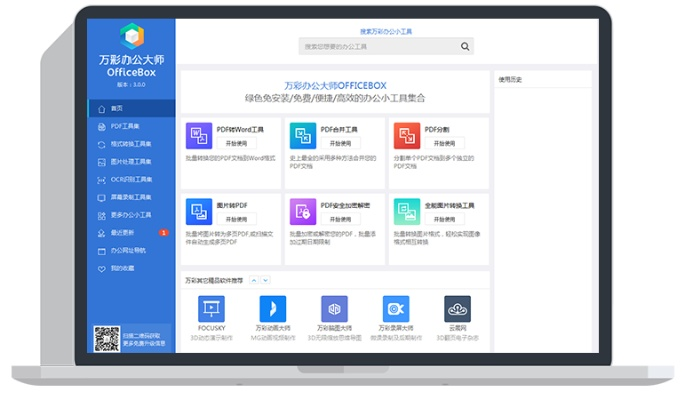Click the PDF转Word工具 purple icon
685x400 pixels.
pyautogui.click(x=199, y=135)
